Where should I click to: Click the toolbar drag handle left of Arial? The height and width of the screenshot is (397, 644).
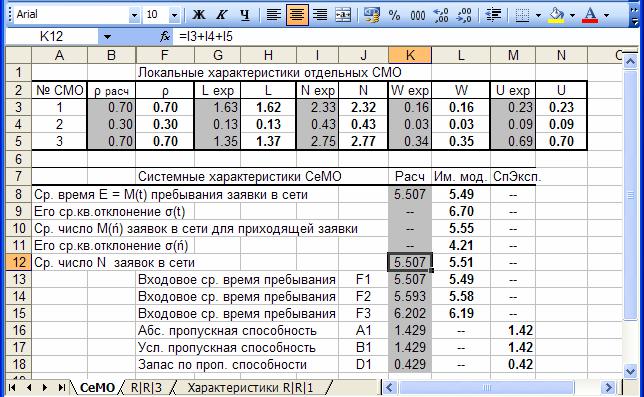click(x=10, y=15)
